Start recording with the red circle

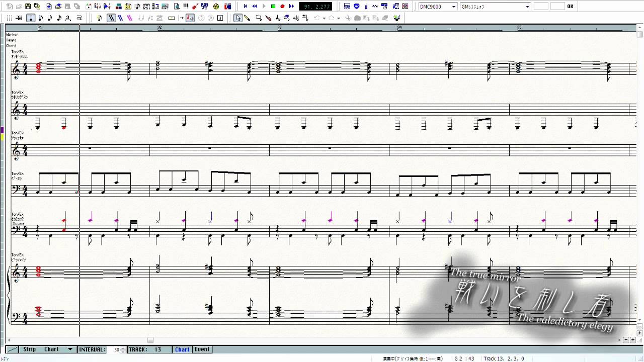point(282,6)
